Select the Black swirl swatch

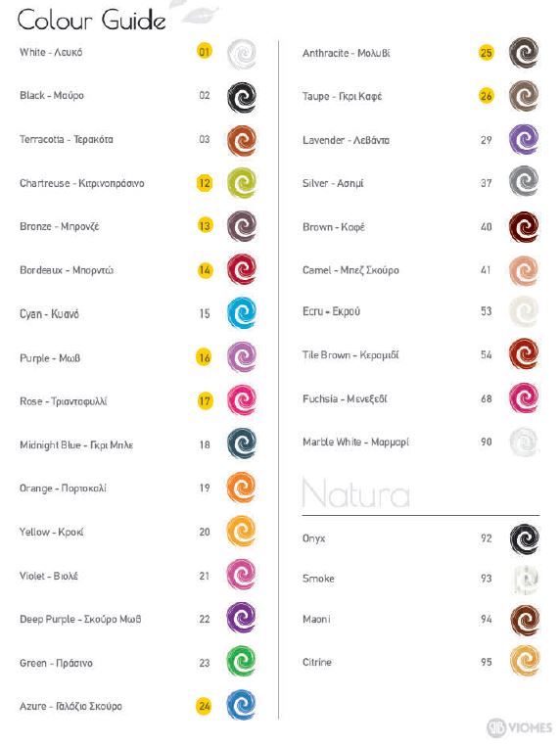[x=242, y=97]
